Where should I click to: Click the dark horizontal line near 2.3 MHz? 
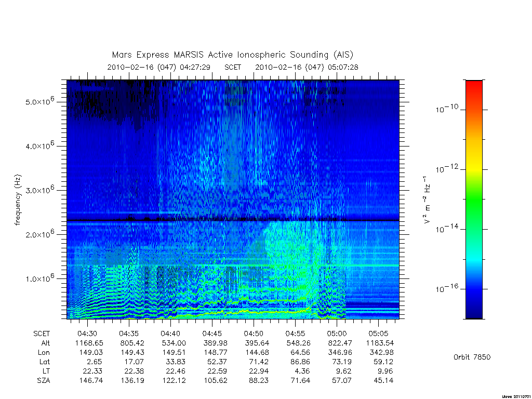233,220
